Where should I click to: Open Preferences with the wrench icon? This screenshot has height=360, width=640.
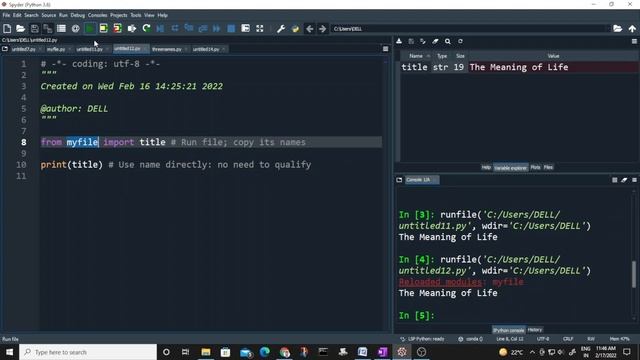click(x=281, y=29)
